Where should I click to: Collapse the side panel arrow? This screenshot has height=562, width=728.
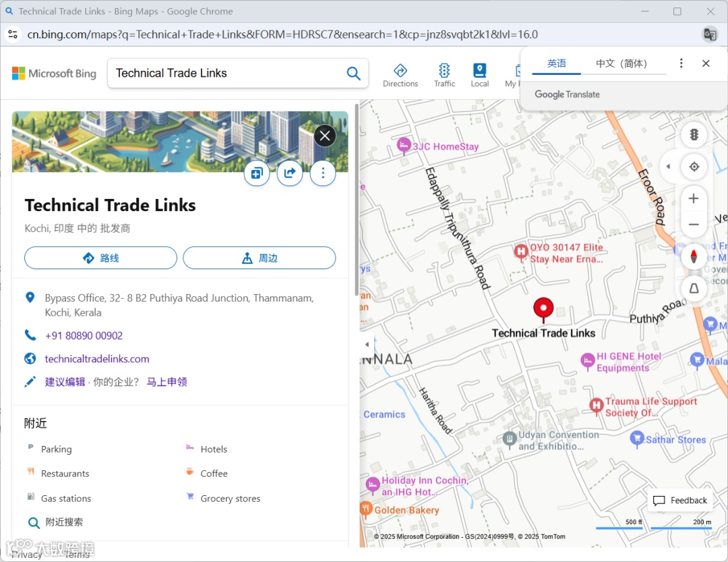pyautogui.click(x=367, y=345)
